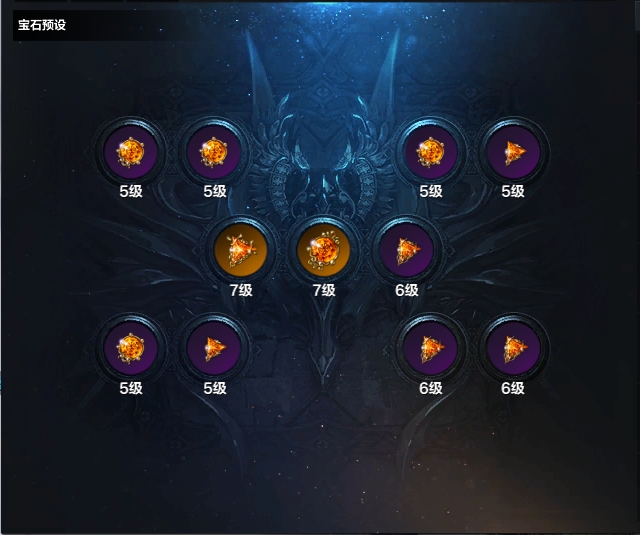Pick the round gem next to top-row triangle gem
Viewport: 640px width, 535px height.
(431, 152)
